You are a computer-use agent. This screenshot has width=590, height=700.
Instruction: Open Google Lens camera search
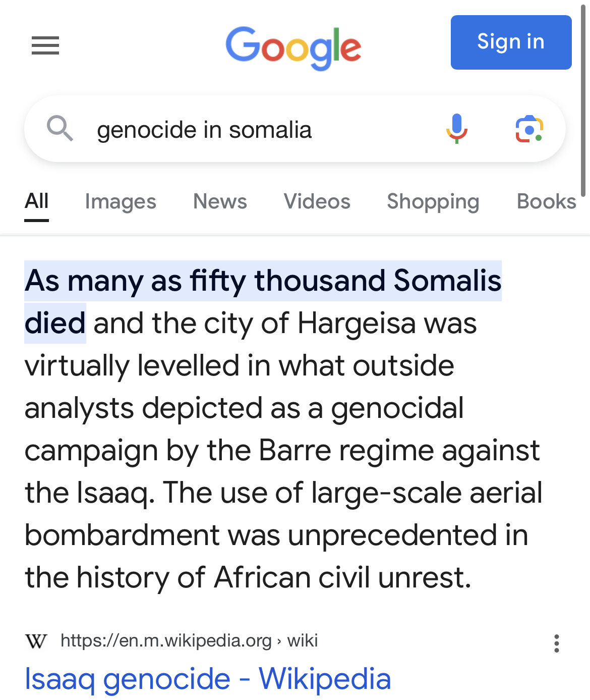[529, 129]
